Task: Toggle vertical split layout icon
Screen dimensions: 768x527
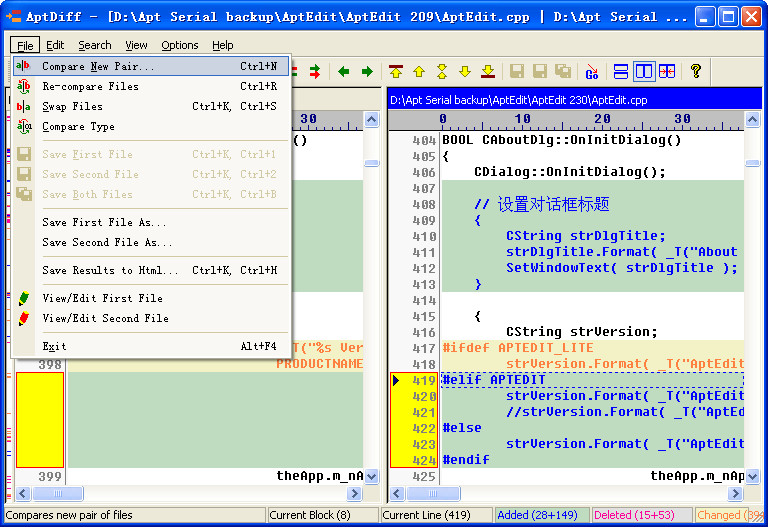Action: point(644,72)
